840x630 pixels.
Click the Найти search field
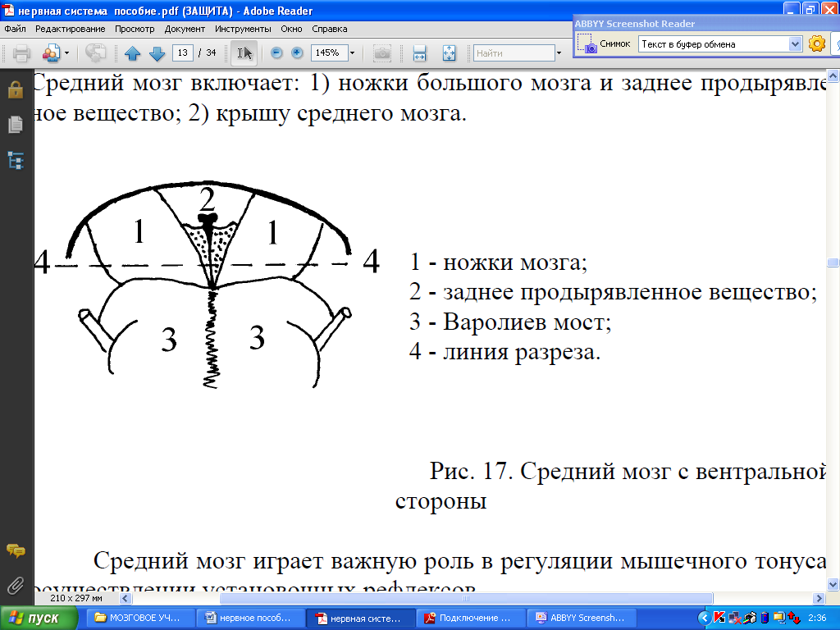[x=514, y=53]
